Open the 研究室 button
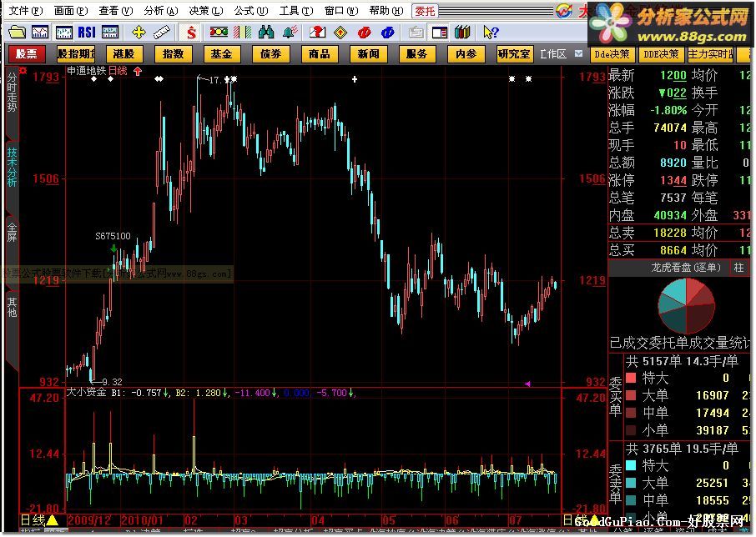The height and width of the screenshot is (537, 756). click(515, 54)
